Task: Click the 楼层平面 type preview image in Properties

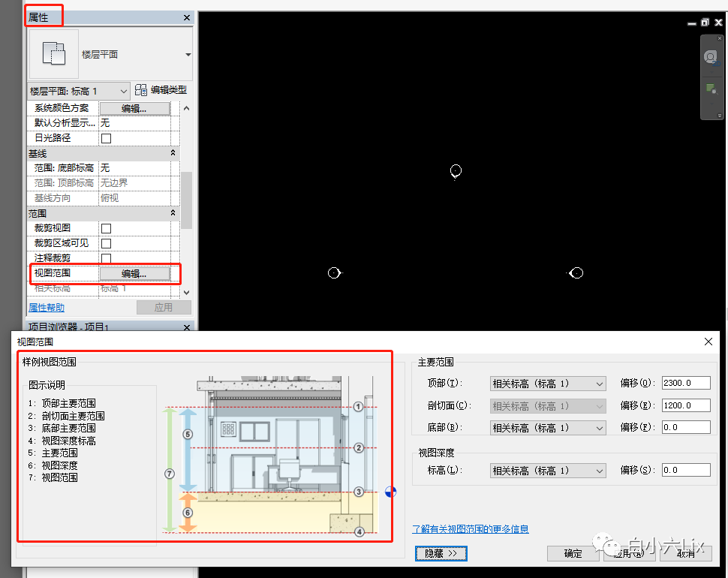Action: pyautogui.click(x=53, y=54)
